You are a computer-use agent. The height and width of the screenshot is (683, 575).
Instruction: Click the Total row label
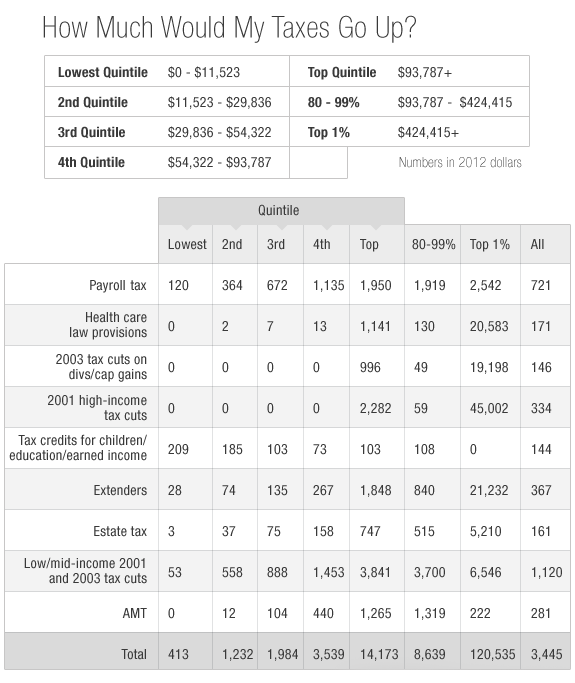[134, 654]
